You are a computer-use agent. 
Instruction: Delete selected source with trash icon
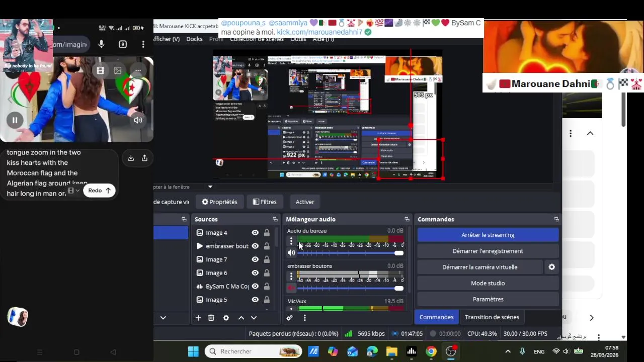(x=211, y=318)
